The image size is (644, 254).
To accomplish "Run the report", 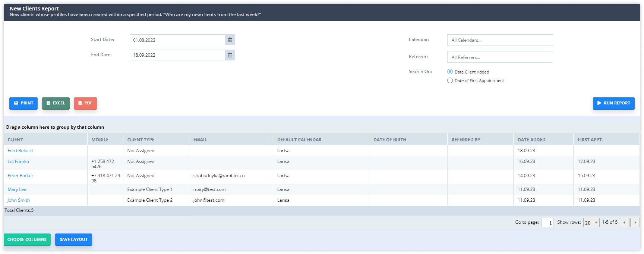I will coord(613,103).
